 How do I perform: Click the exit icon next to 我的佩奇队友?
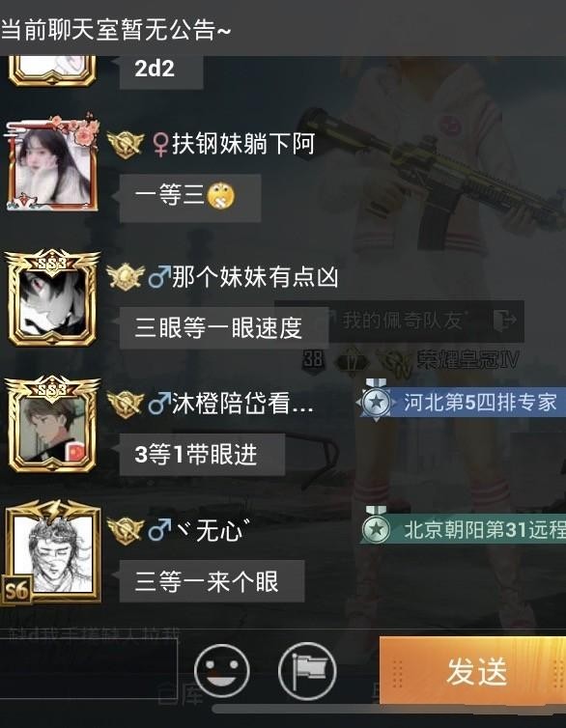(504, 321)
